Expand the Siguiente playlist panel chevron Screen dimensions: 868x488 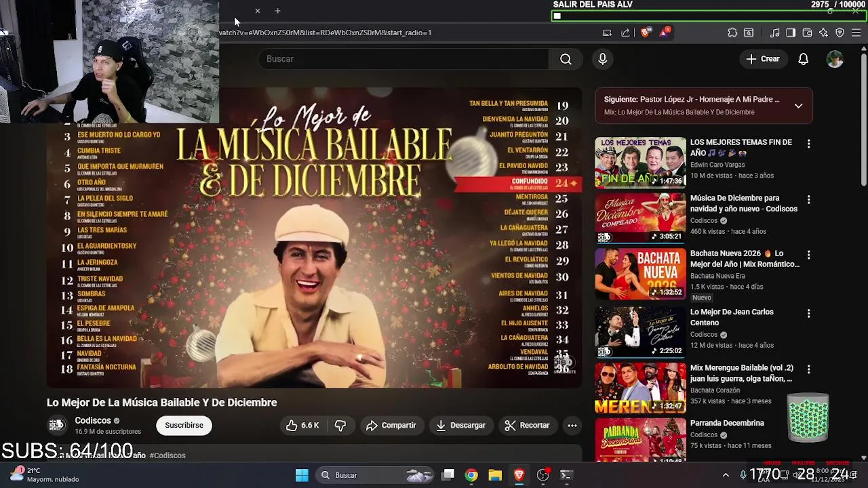(798, 106)
